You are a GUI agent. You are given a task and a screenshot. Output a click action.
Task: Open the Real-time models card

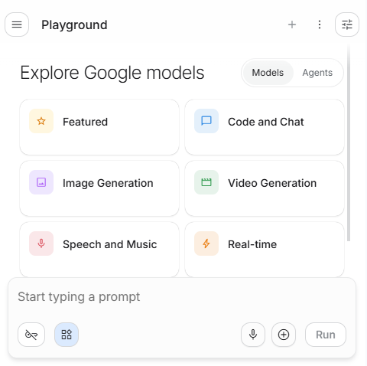(265, 249)
